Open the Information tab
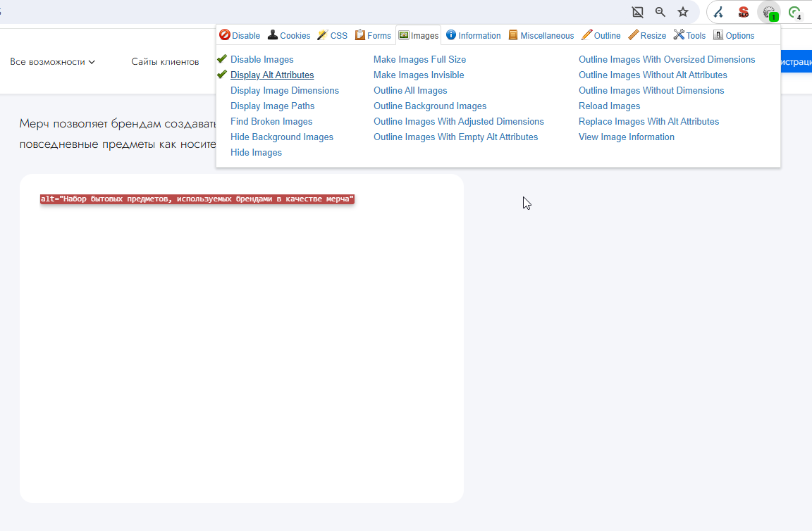Viewport: 812px width, 531px height. 474,35
